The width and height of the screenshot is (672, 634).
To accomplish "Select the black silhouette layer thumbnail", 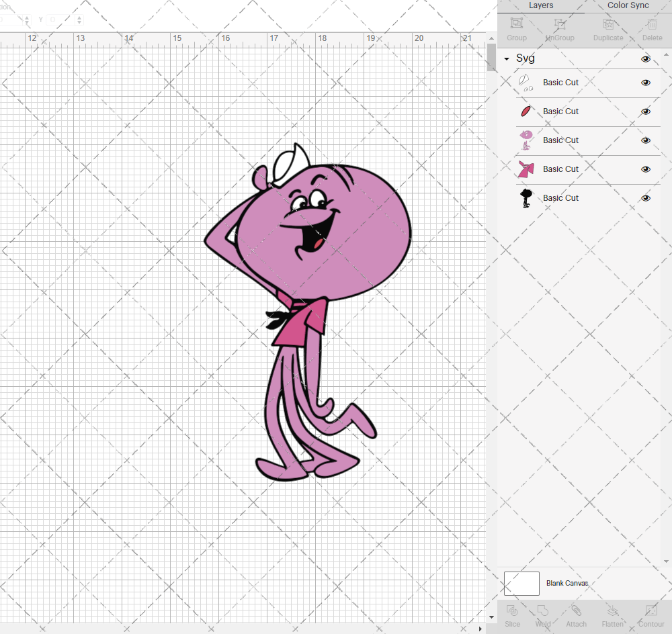I will (x=526, y=198).
